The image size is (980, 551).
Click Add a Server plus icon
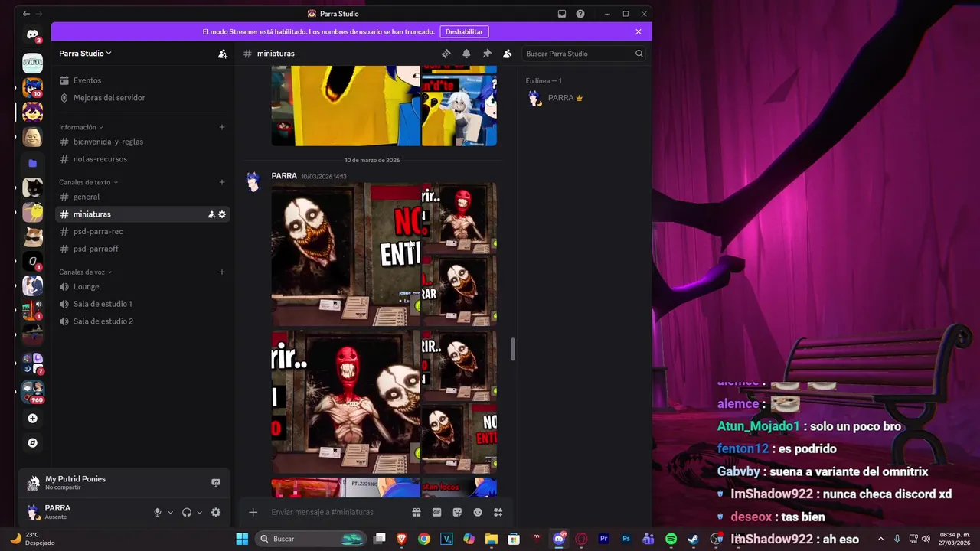coord(32,419)
